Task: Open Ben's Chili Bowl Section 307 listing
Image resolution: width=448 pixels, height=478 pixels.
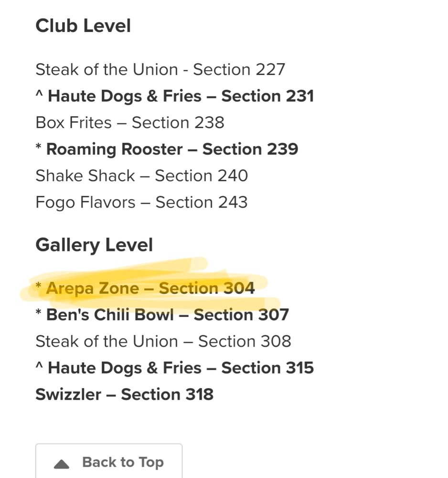Action: pyautogui.click(x=162, y=315)
